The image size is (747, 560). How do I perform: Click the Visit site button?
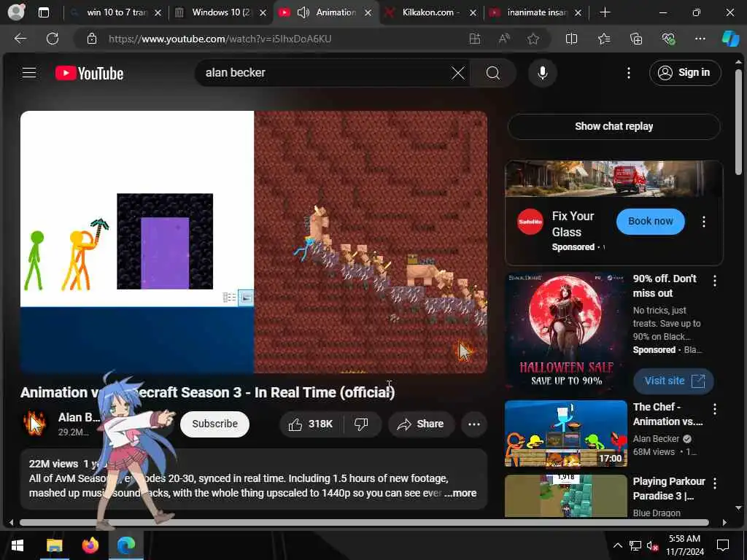[x=673, y=381]
